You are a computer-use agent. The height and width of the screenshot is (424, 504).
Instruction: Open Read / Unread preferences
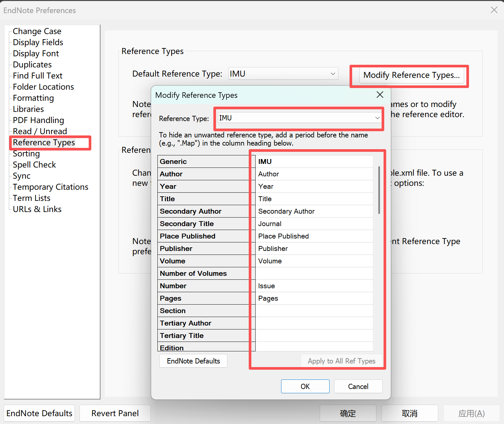pos(40,131)
